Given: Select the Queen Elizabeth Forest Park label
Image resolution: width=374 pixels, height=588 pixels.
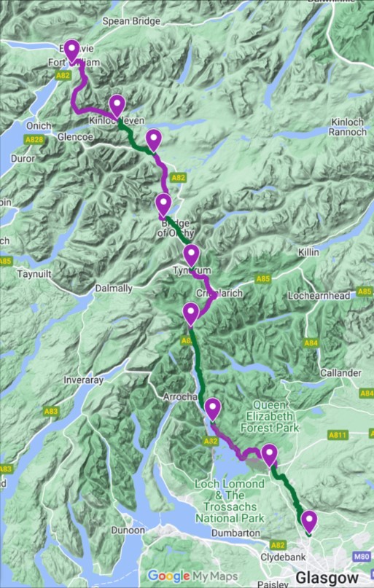Looking at the screenshot, I should (270, 416).
